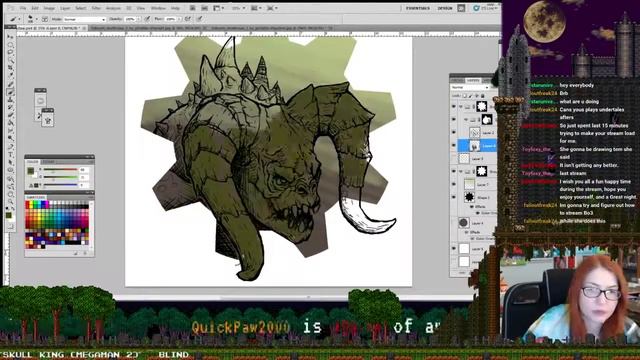This screenshot has width=640, height=360.
Task: Select the Move tool
Action: 10,37
